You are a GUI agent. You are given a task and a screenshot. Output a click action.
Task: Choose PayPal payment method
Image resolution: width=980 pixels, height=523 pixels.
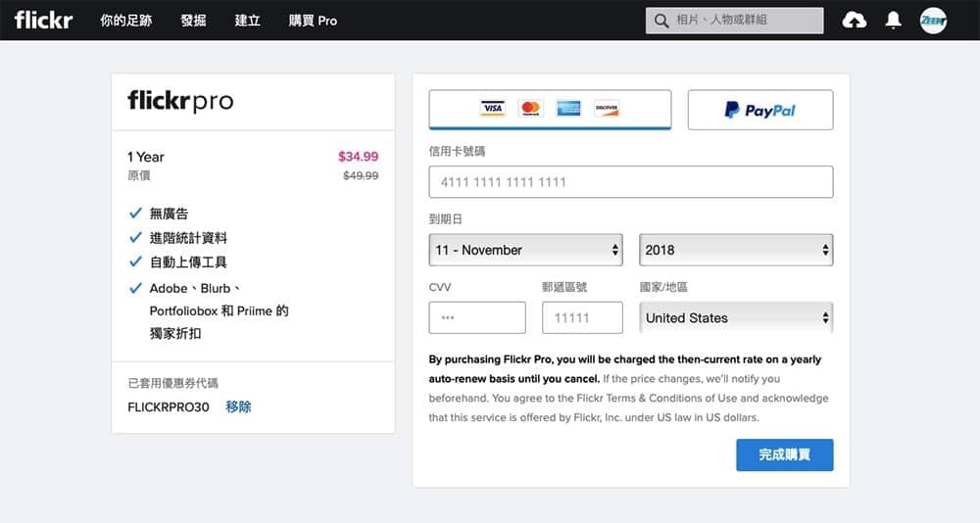760,110
